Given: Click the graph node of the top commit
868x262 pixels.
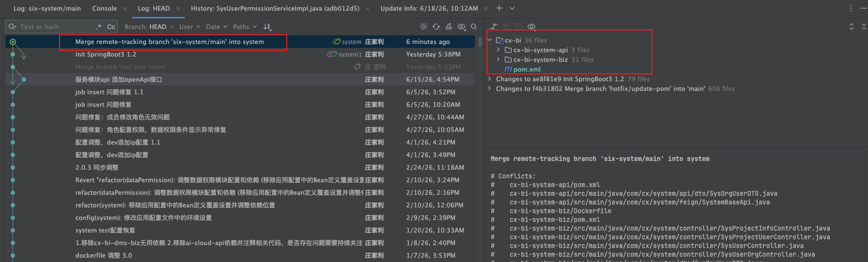Looking at the screenshot, I should 13,42.
